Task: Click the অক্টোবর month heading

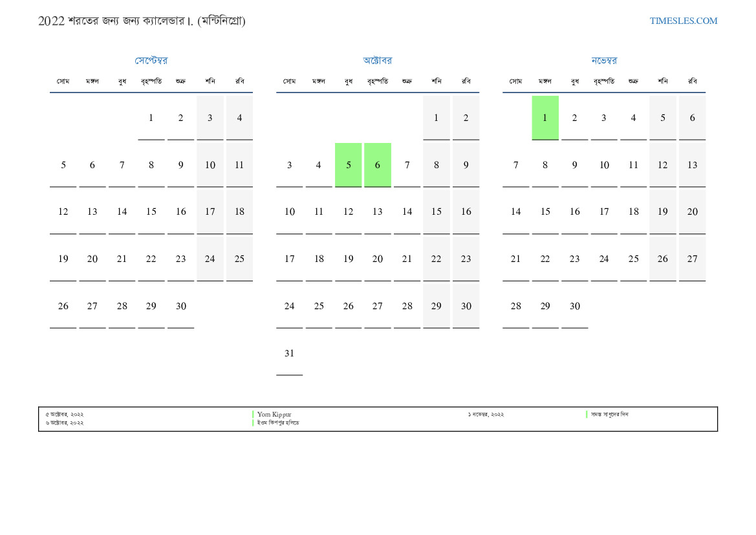Action: [x=377, y=61]
